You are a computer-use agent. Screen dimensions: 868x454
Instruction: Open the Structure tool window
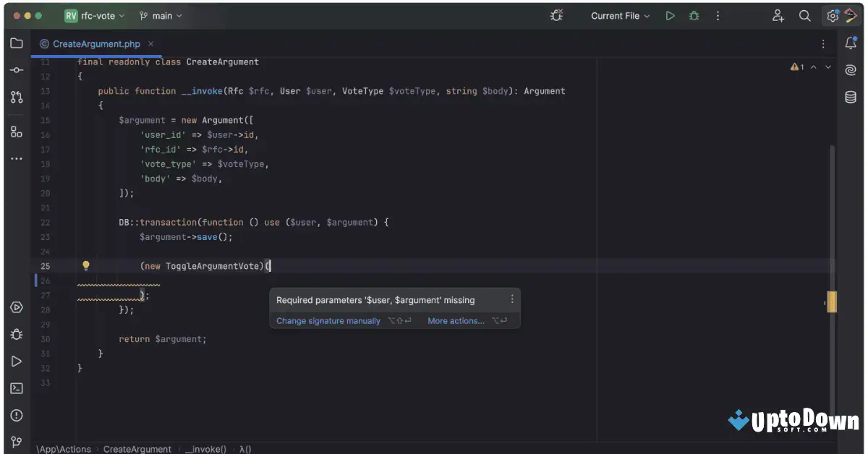tap(17, 132)
